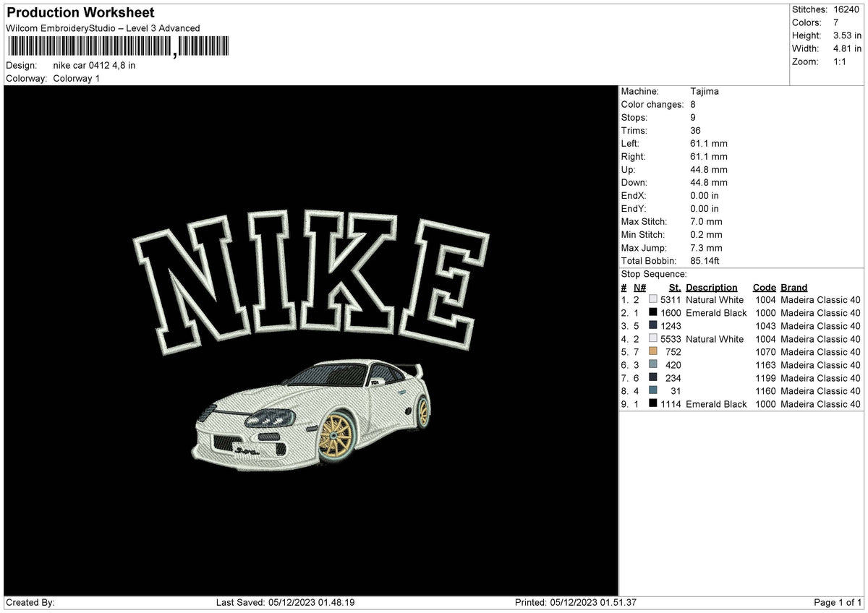
Task: Click the Width value 4.81 in
Action: point(848,48)
